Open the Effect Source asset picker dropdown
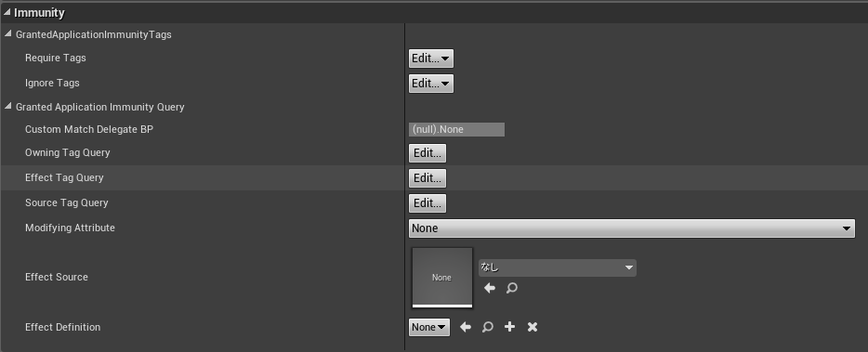Image resolution: width=868 pixels, height=352 pixels. pyautogui.click(x=557, y=267)
